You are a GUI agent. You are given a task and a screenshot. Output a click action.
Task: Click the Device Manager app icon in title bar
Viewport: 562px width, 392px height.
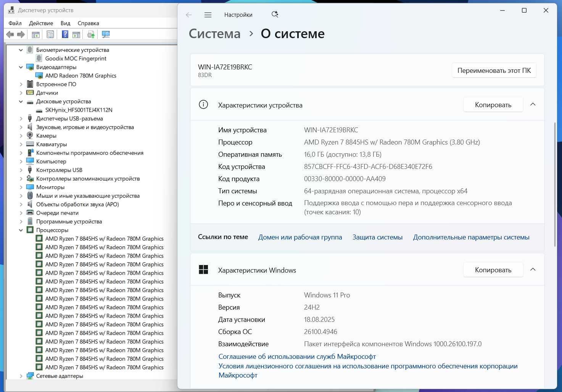[11, 10]
